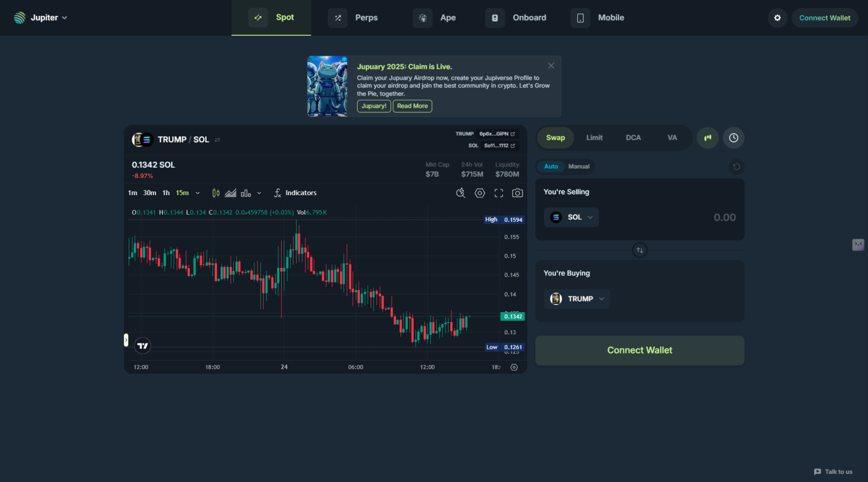Click the Liquidity $780M value
Viewport: 868px width, 482px height.
coord(507,174)
